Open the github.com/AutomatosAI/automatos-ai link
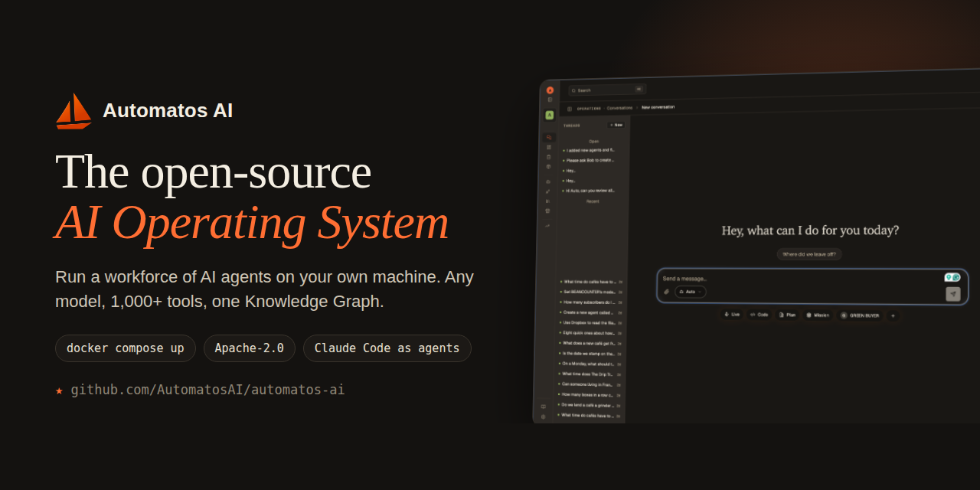This screenshot has height=490, width=980. pos(207,390)
